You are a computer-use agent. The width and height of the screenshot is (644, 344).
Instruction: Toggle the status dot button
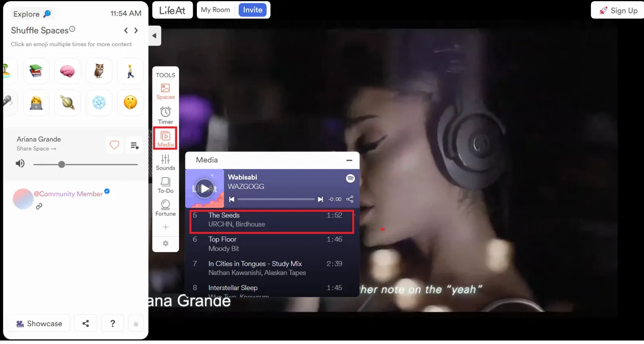136,324
